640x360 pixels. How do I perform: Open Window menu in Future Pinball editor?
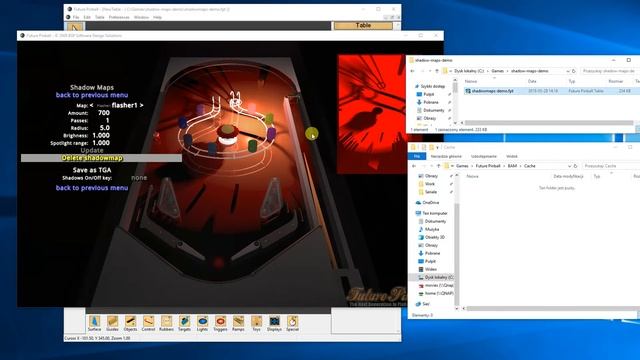[141, 18]
